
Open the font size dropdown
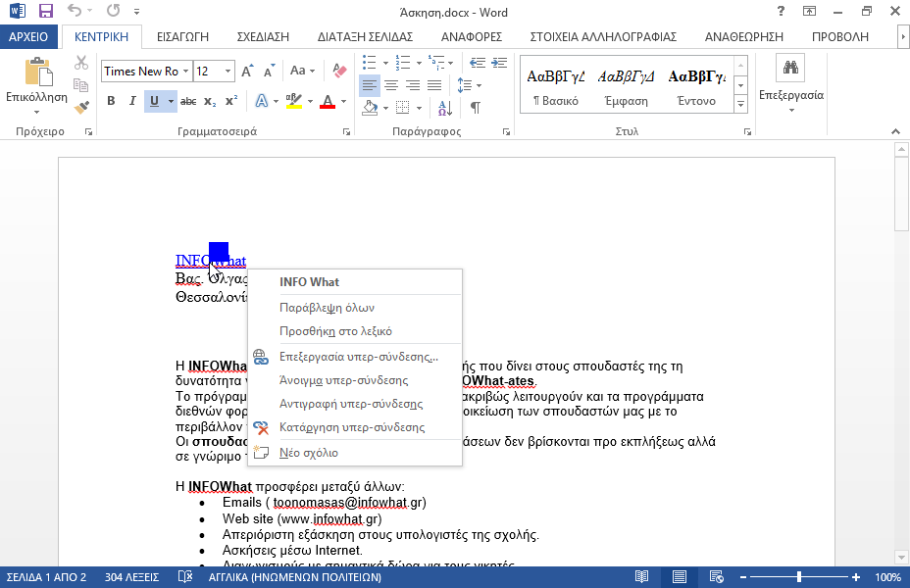[x=228, y=72]
